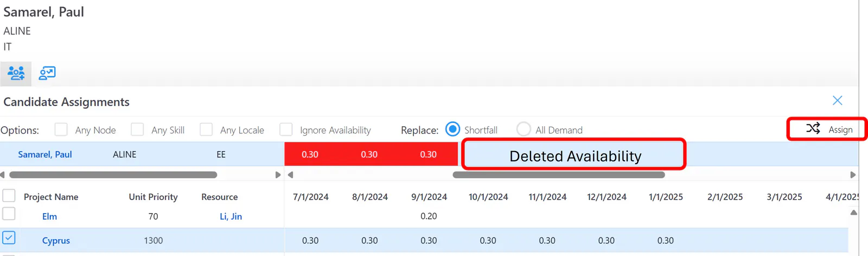Select the Shortfall replace option
868x256 pixels.
click(x=452, y=129)
